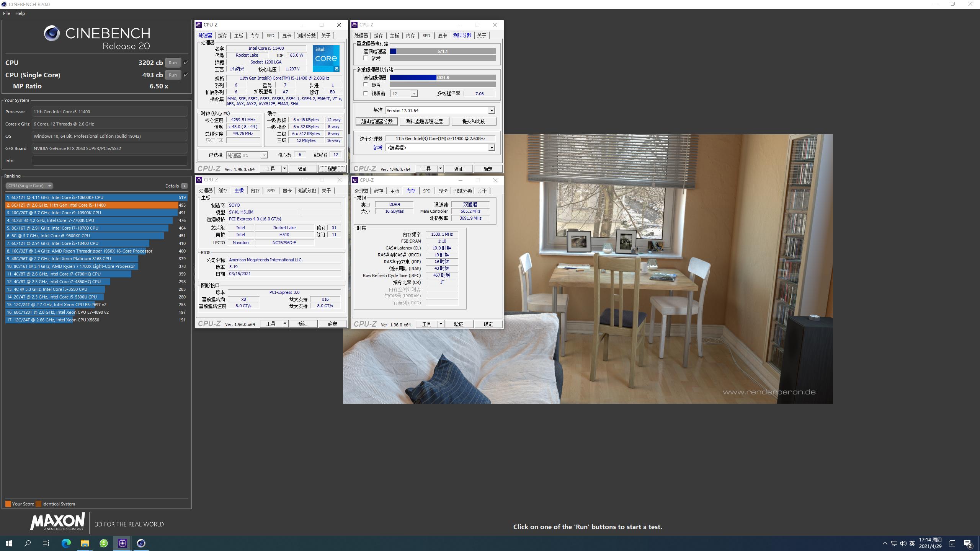This screenshot has width=980, height=551.
Task: Switch to SPD tab in top-left CPU-Z
Action: (x=270, y=36)
